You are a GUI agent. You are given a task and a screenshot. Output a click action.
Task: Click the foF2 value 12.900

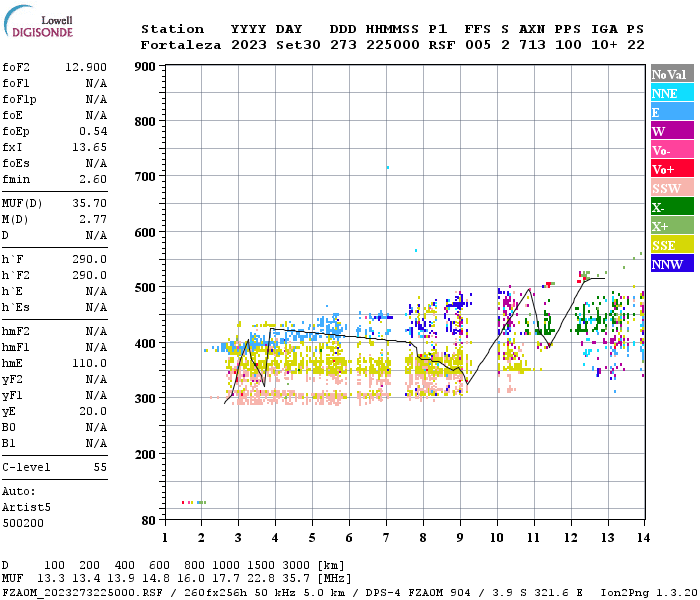[x=86, y=67]
